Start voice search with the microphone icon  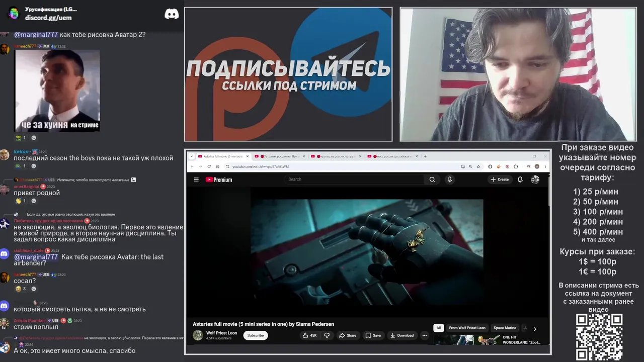(x=450, y=179)
